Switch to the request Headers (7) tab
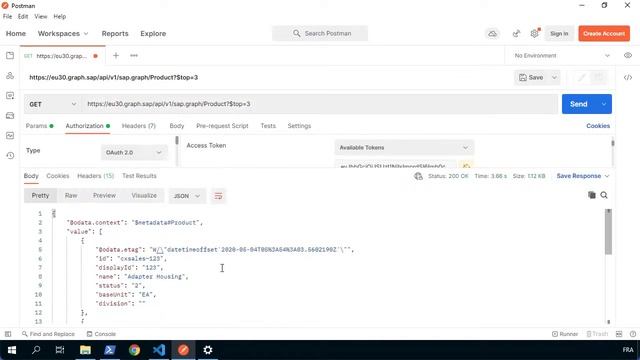640x360 pixels. (139, 126)
